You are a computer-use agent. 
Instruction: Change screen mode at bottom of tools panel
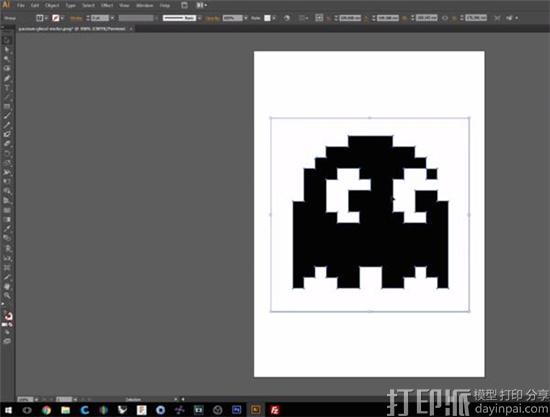[x=7, y=341]
